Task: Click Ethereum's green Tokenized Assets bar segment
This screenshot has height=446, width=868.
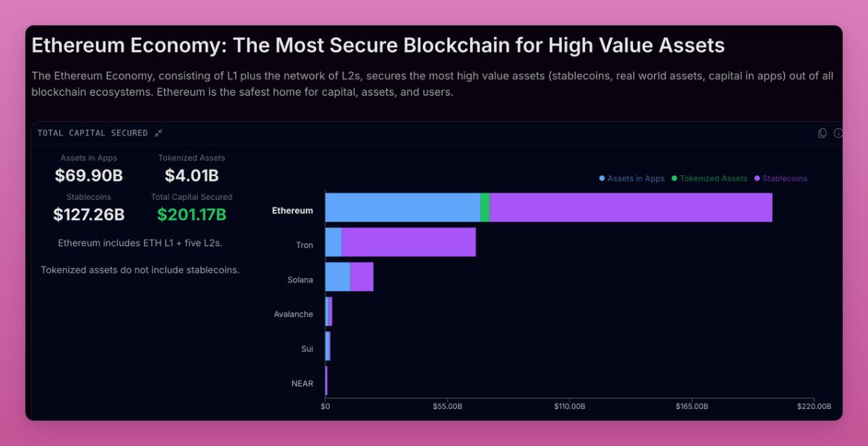Action: tap(485, 208)
